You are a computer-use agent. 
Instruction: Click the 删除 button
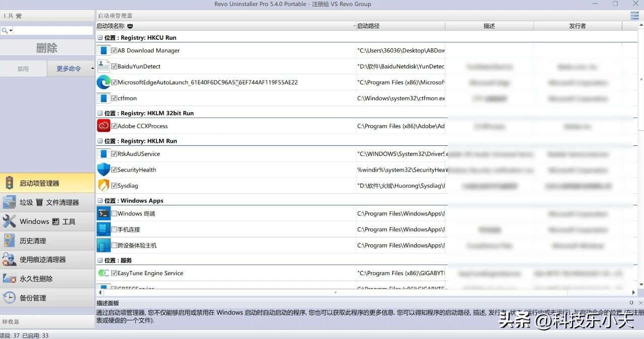pyautogui.click(x=47, y=48)
